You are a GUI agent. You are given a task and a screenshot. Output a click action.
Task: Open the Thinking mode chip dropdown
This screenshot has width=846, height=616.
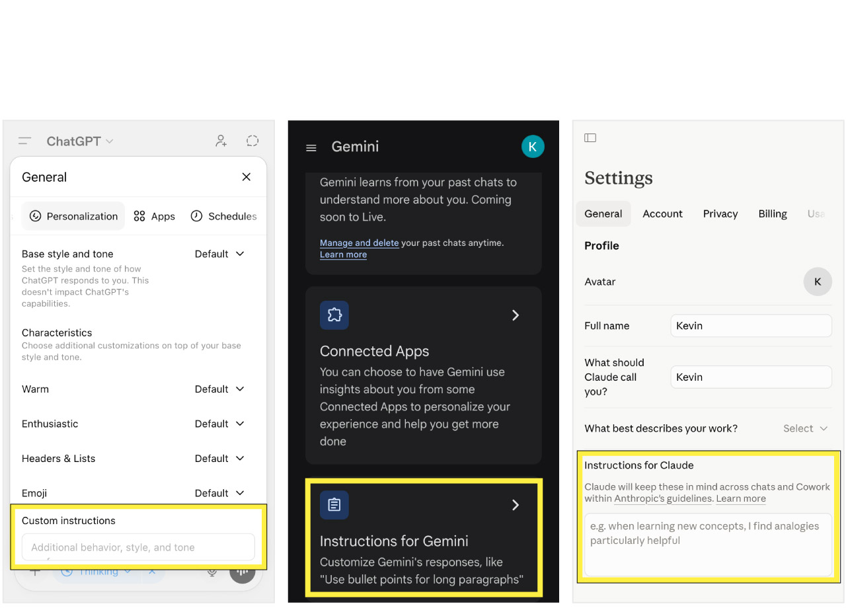[97, 571]
